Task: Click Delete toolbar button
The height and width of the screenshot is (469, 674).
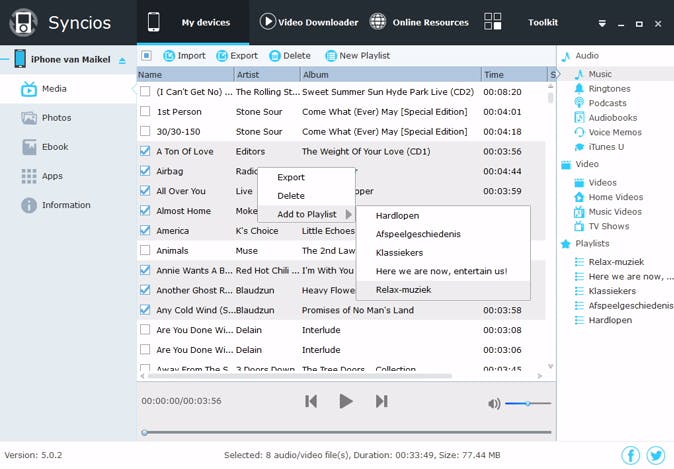Action: [x=290, y=56]
